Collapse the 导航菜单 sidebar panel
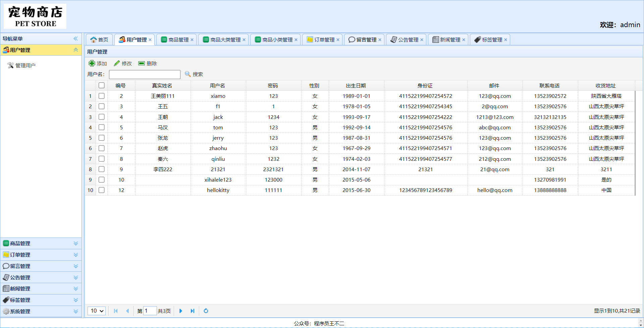The image size is (644, 328). click(x=76, y=39)
